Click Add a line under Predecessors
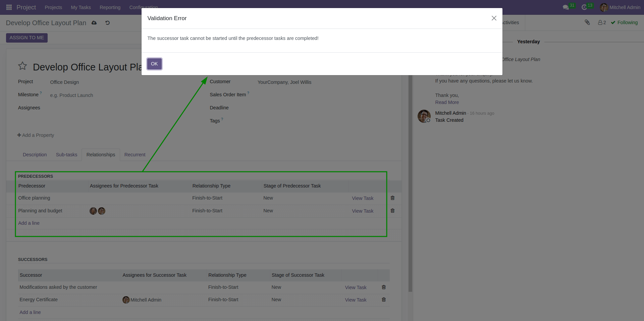 (29, 223)
